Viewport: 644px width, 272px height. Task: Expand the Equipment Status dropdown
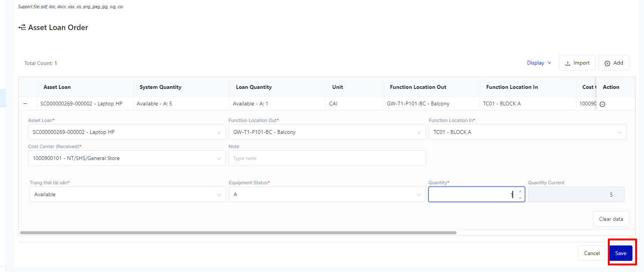[x=327, y=194]
